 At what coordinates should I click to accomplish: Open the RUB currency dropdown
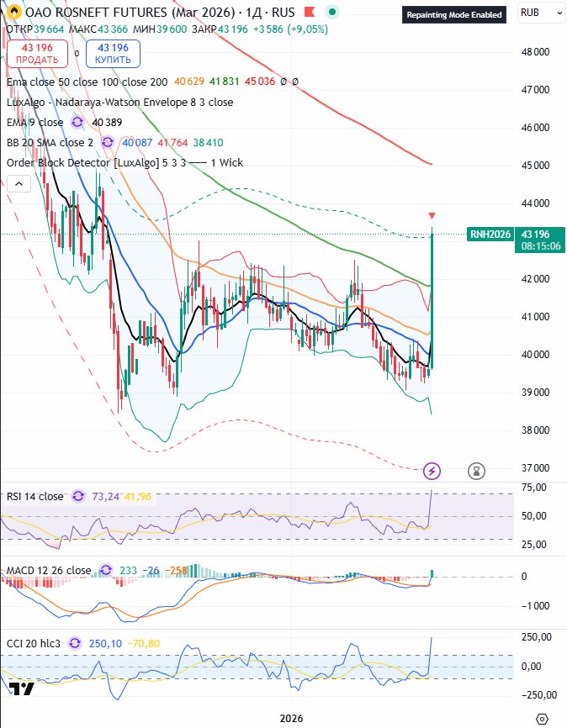coord(541,13)
